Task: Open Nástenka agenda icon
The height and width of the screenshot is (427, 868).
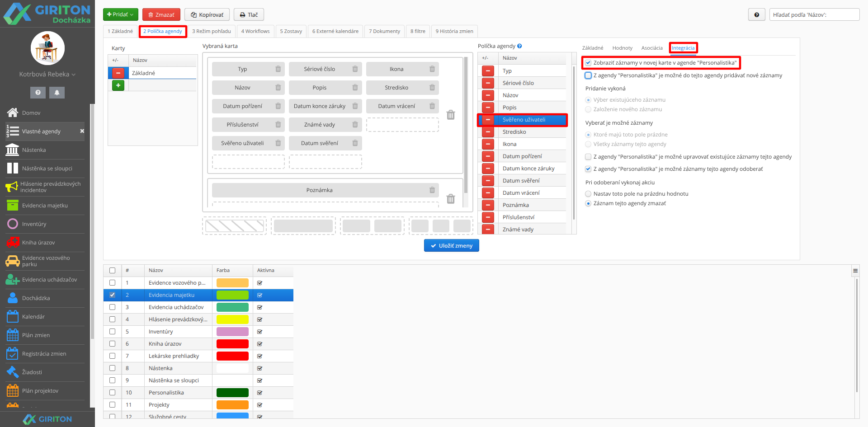Action: click(13, 150)
